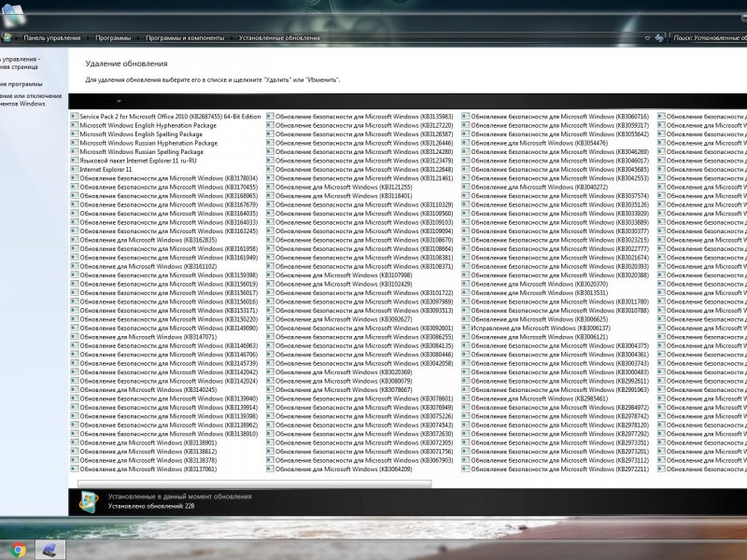Refresh the installed updates list
Viewport: 747px width, 560px height.
[659, 37]
